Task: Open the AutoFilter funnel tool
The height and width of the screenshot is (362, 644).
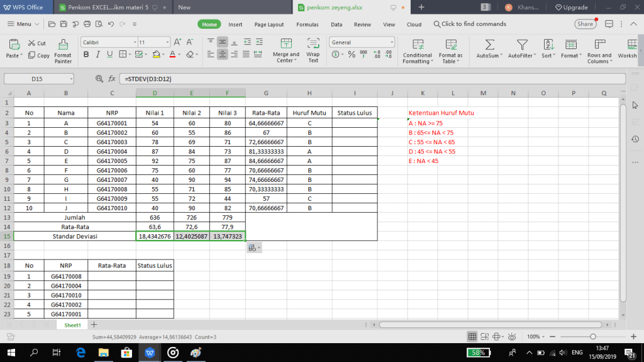Action: (x=522, y=45)
